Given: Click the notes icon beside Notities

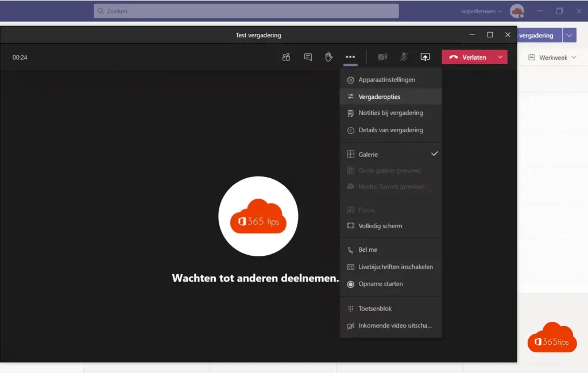Looking at the screenshot, I should click(x=351, y=113).
